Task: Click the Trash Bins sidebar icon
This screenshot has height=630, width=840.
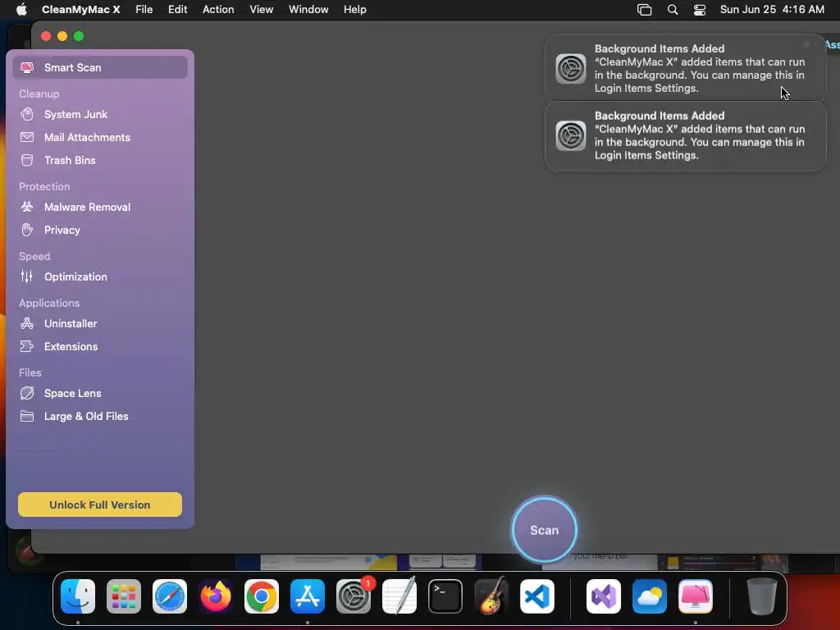Action: tap(27, 160)
